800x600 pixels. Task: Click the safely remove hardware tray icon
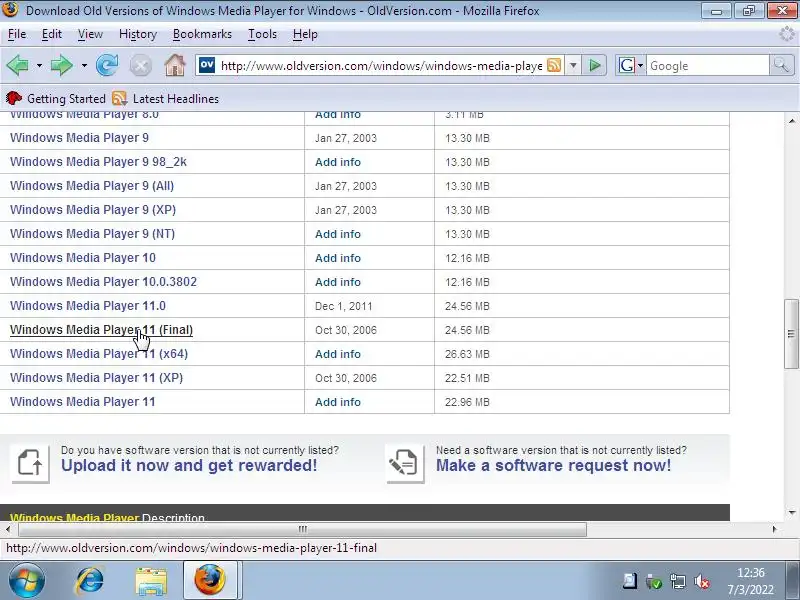[x=654, y=581]
